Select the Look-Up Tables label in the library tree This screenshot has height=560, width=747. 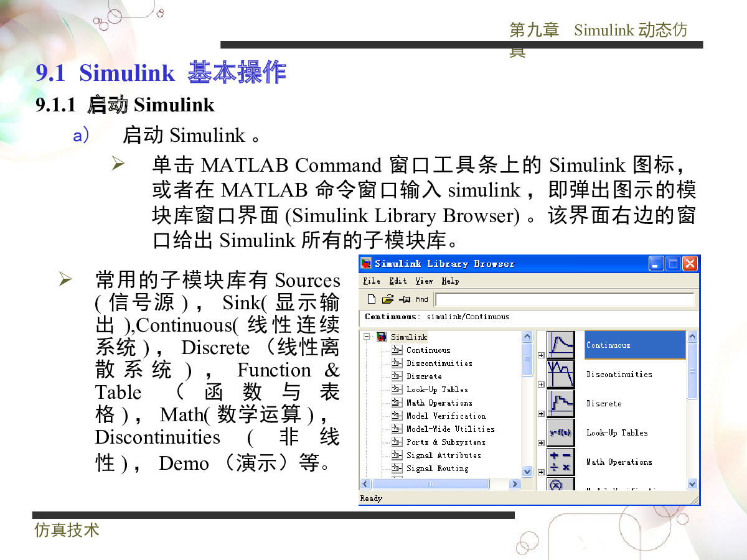pos(437,390)
